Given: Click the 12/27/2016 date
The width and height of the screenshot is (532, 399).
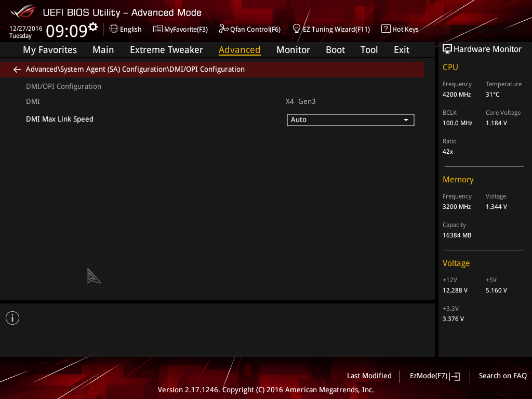Looking at the screenshot, I should click(x=26, y=29).
